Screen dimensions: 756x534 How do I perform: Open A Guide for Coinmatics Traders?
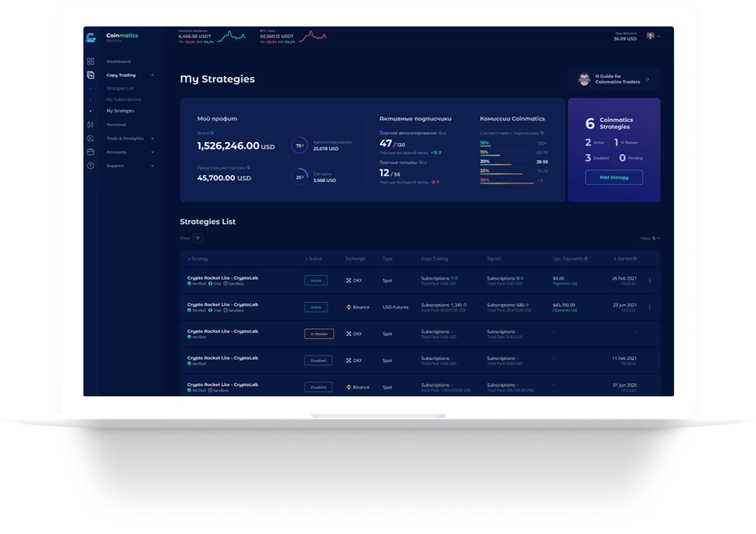[614, 79]
